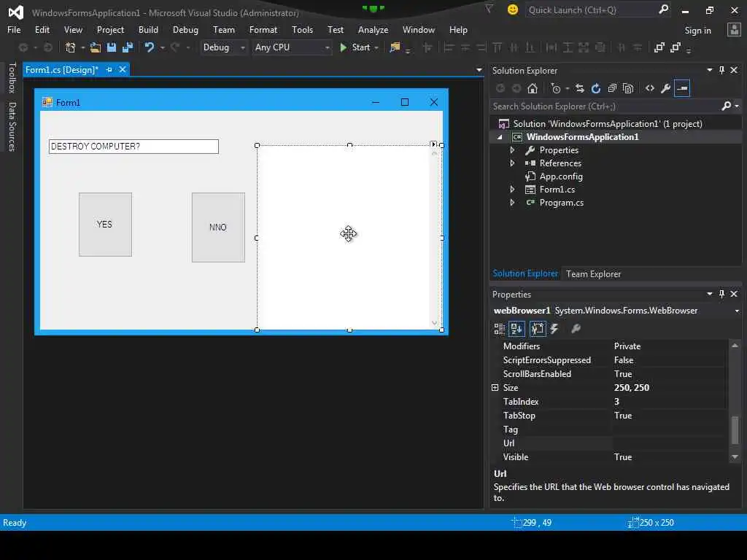Click the Property Pages wrench in Properties panel
This screenshot has width=747, height=560.
click(576, 329)
